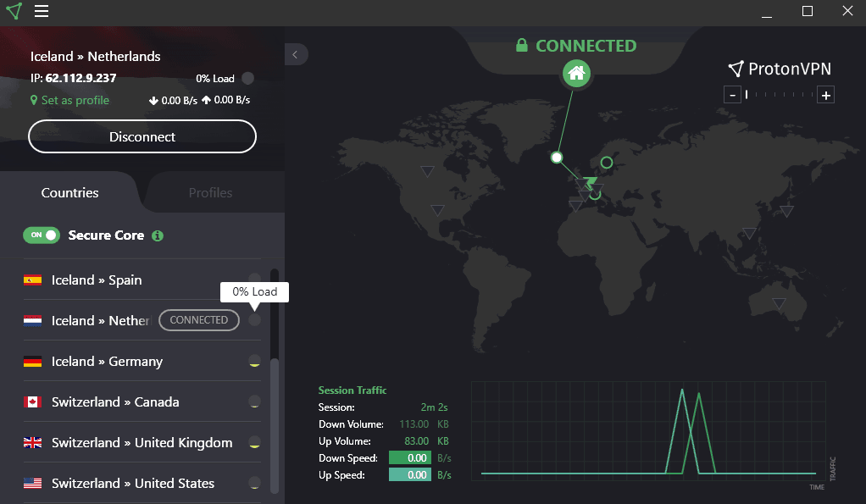Click the ProtonVPN logo in title bar
Screen dimensions: 866x504
point(14,11)
